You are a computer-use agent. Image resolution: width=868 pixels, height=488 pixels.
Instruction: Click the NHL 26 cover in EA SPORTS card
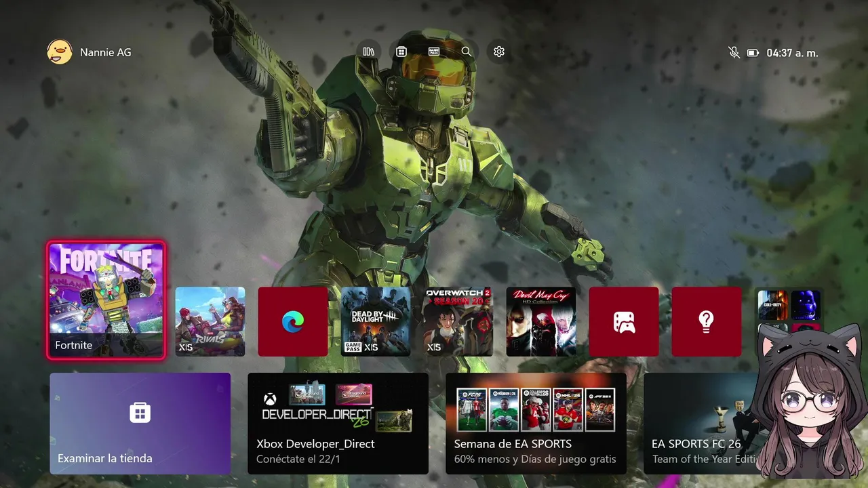tap(568, 409)
